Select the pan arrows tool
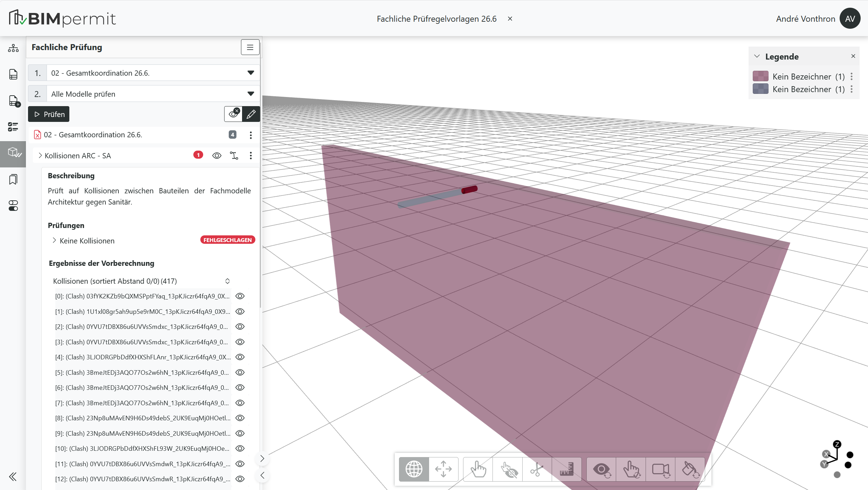Screen dimensions: 868x490 tap(443, 469)
